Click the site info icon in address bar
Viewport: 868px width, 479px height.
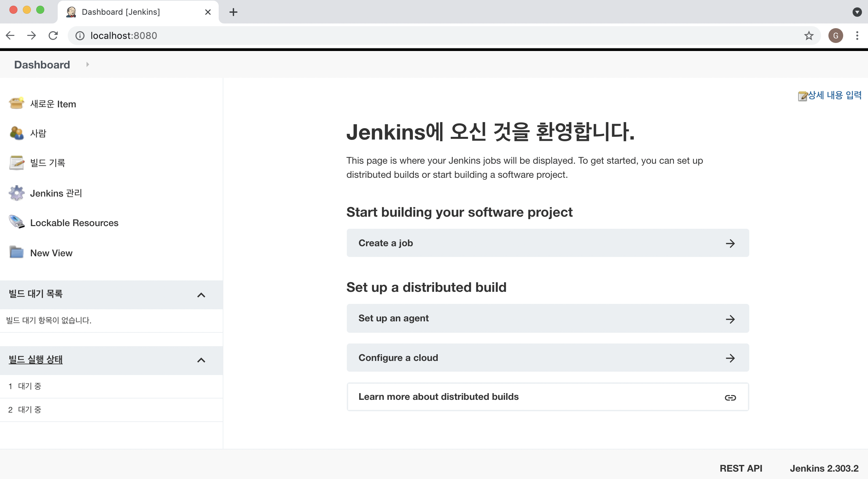tap(80, 36)
